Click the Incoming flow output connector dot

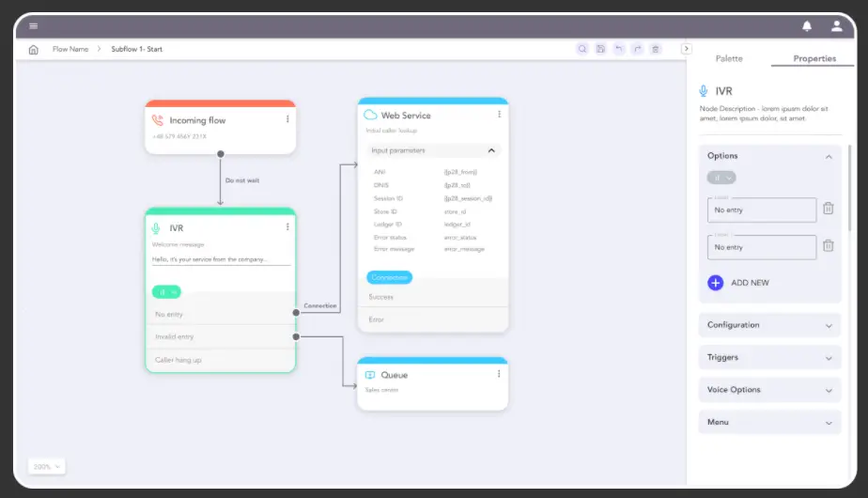click(x=221, y=154)
